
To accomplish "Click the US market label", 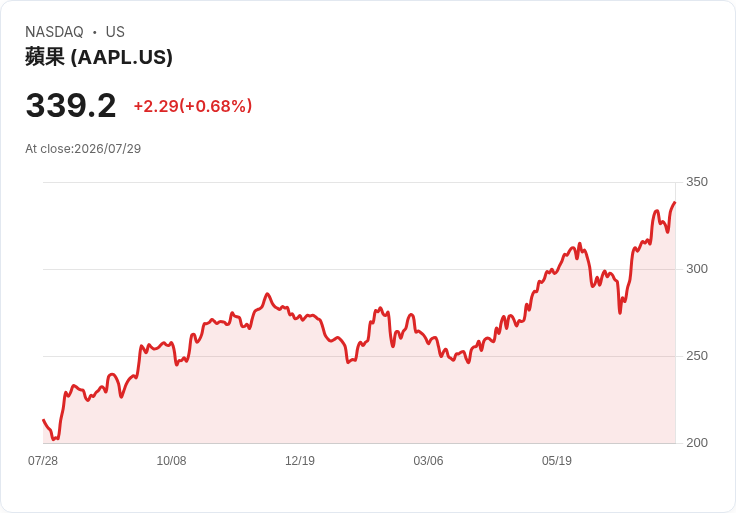I will (x=115, y=32).
